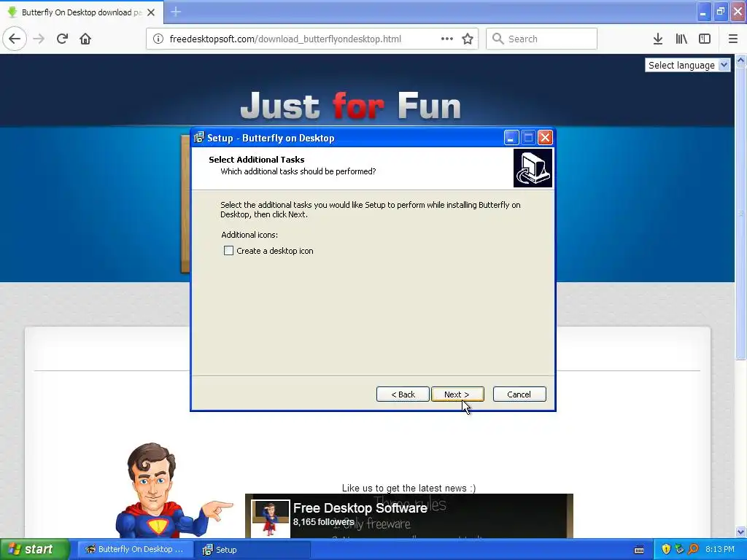
Task: Click the Back button in Setup
Action: [403, 394]
